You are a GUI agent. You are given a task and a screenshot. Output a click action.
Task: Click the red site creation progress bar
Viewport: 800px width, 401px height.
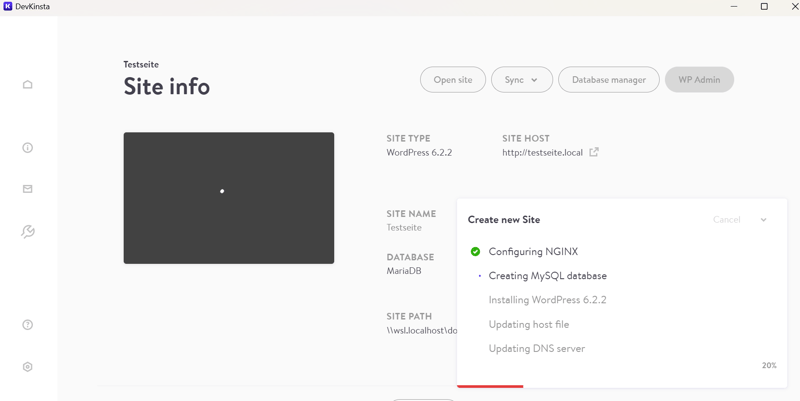point(490,386)
